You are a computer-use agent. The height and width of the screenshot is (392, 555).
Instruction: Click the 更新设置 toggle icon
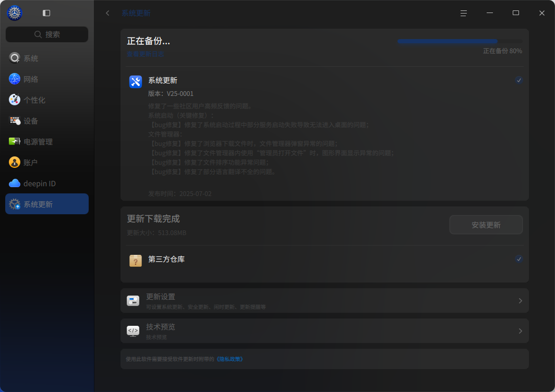click(133, 301)
